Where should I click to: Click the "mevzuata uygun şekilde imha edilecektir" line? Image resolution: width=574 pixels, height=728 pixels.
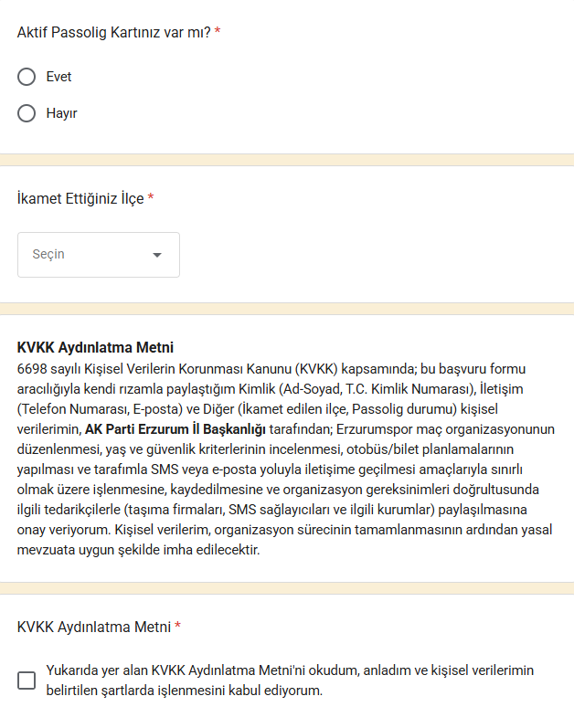click(x=139, y=550)
